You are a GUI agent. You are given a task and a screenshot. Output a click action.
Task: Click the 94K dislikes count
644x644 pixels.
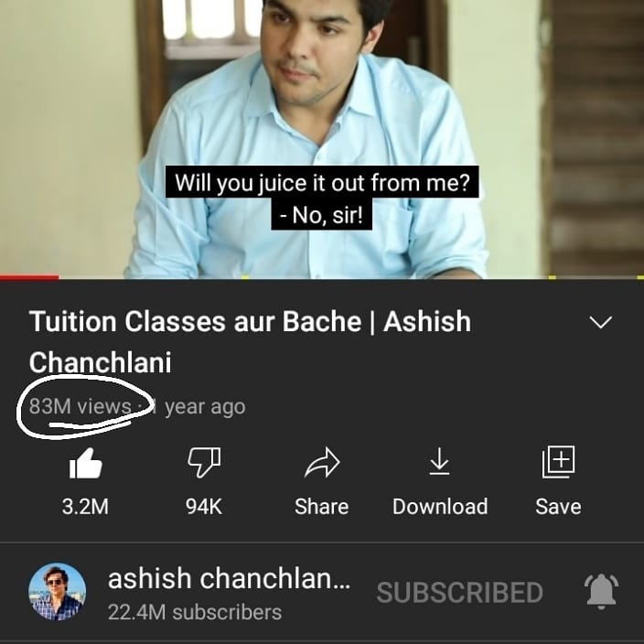[x=204, y=507]
